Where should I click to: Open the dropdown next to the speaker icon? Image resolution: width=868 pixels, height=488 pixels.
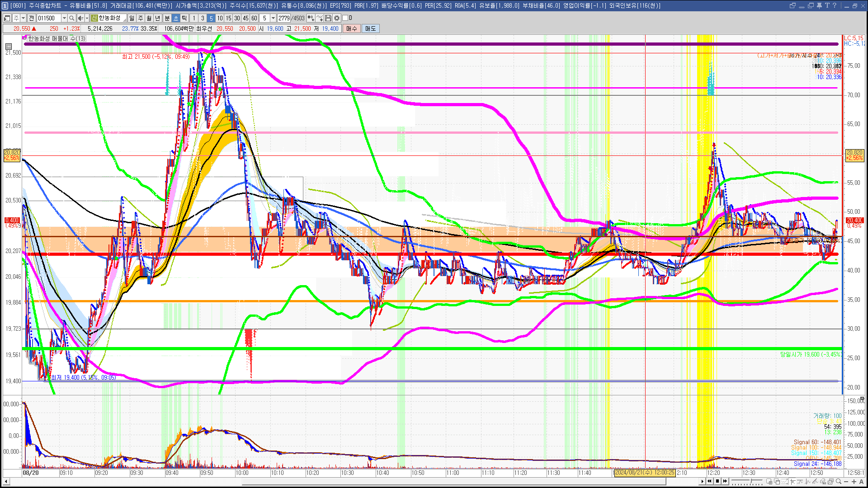tap(87, 18)
